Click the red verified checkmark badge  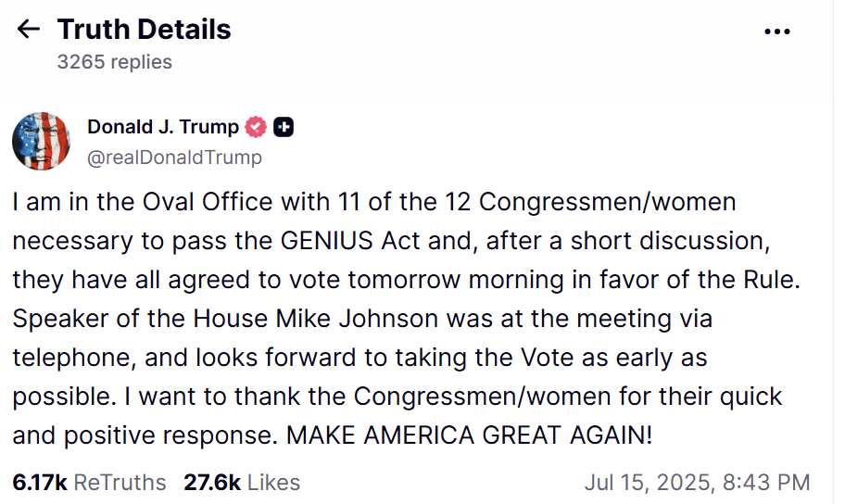(x=256, y=127)
